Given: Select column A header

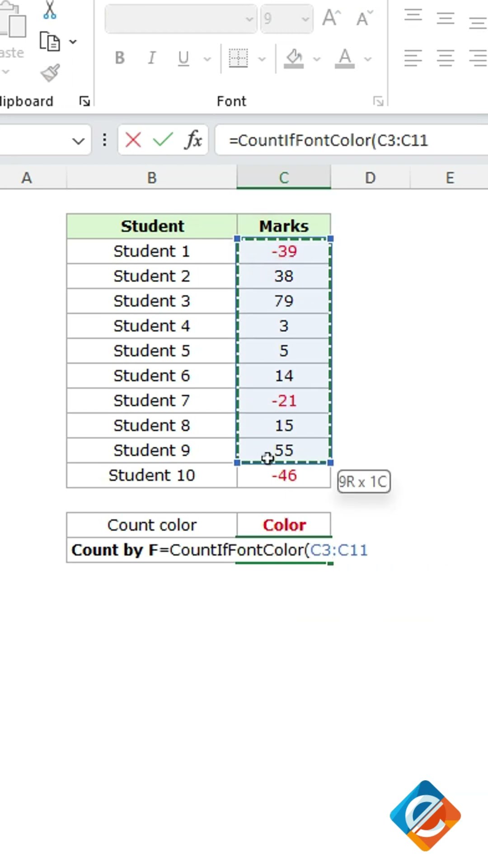Looking at the screenshot, I should tap(27, 178).
